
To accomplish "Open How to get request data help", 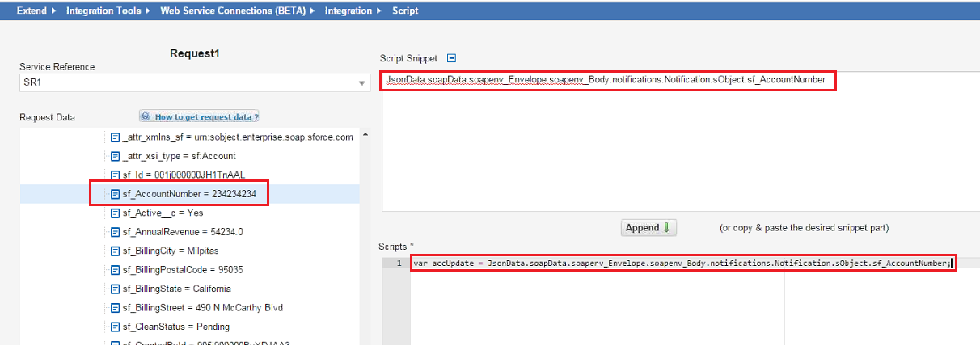I will [x=205, y=117].
